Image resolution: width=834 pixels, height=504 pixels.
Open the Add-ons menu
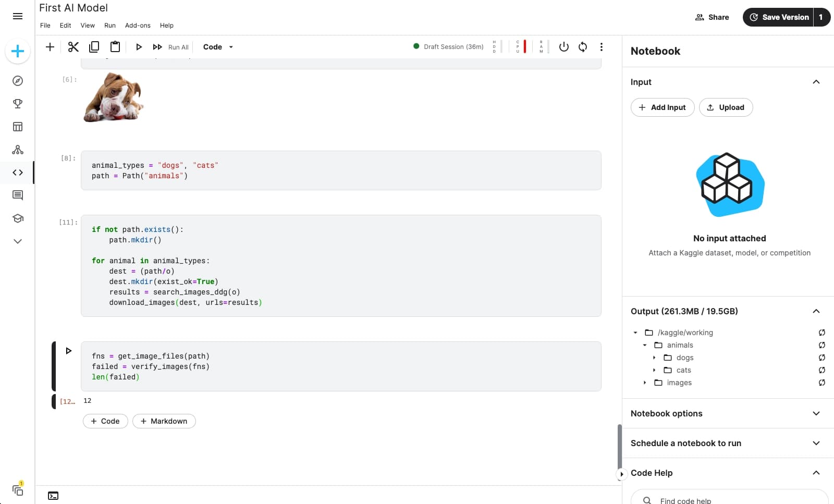[138, 26]
